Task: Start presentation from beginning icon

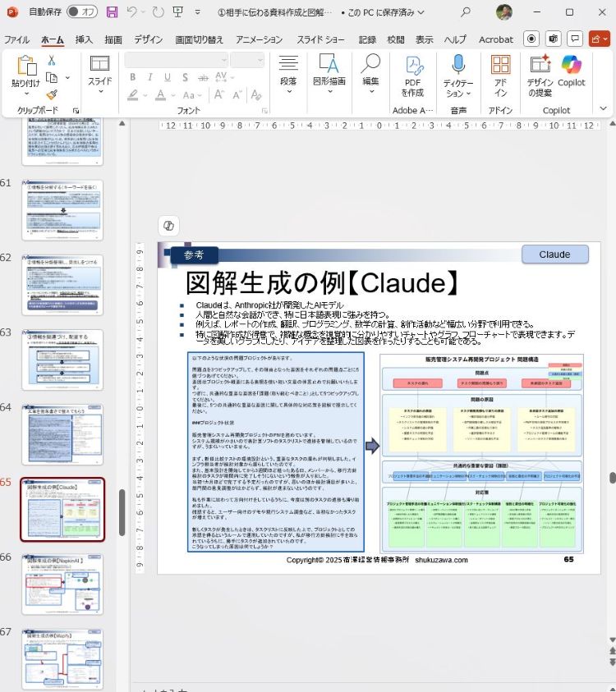Action: click(x=178, y=12)
